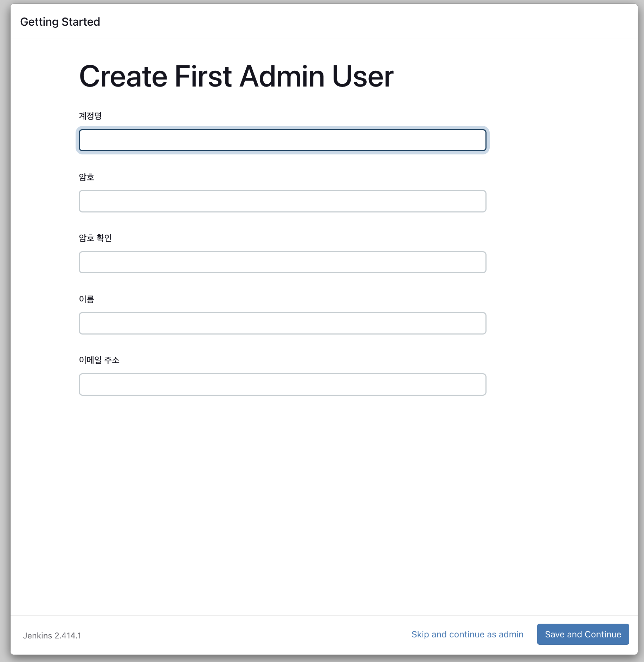Click the 계정명 username input field
Viewport: 644px width, 662px height.
(282, 140)
